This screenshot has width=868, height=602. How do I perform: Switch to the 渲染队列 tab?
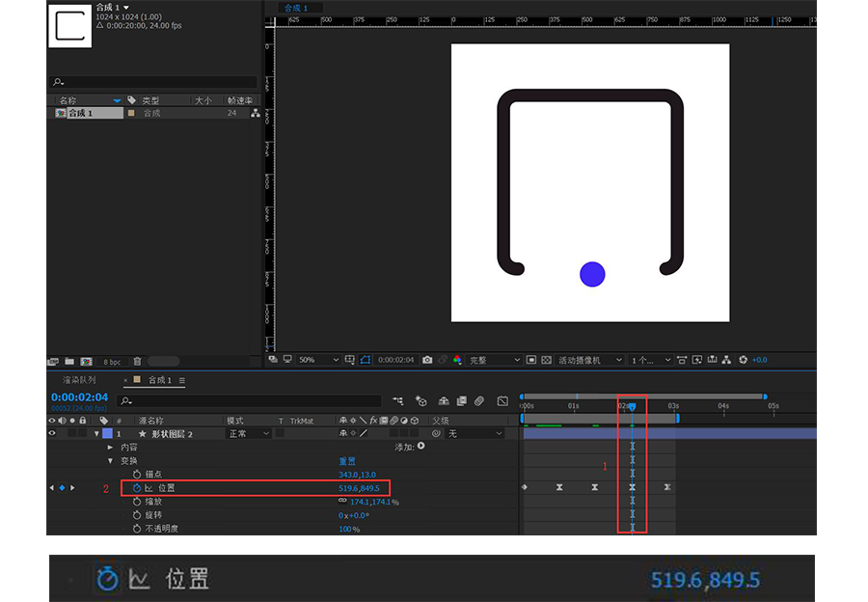79,380
